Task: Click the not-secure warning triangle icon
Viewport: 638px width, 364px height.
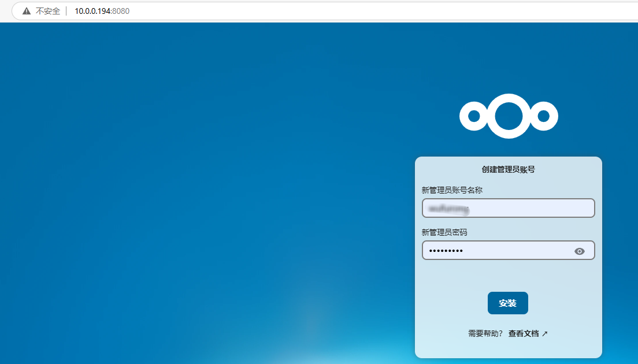Action: tap(27, 11)
